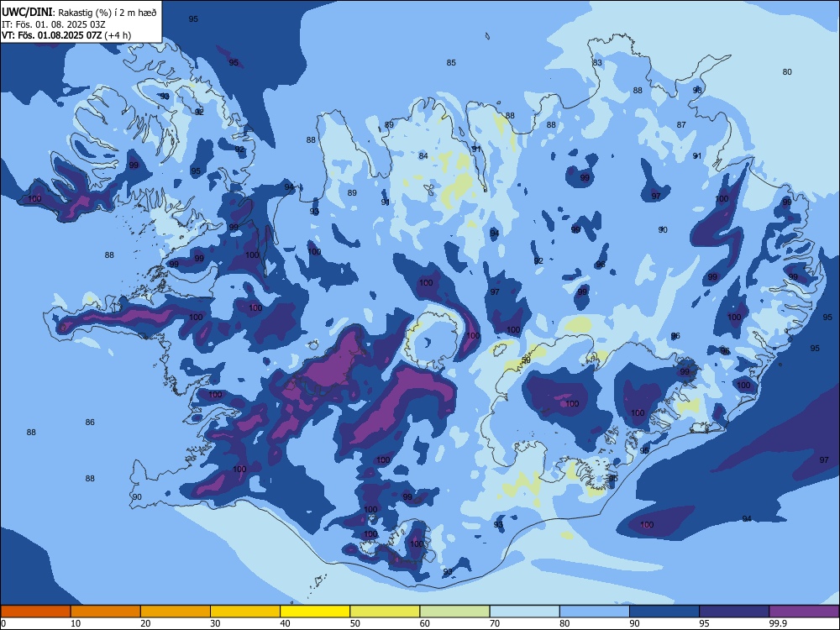Click the legend tick label '60'
Image resolution: width=840 pixels, height=630 pixels.
425,623
